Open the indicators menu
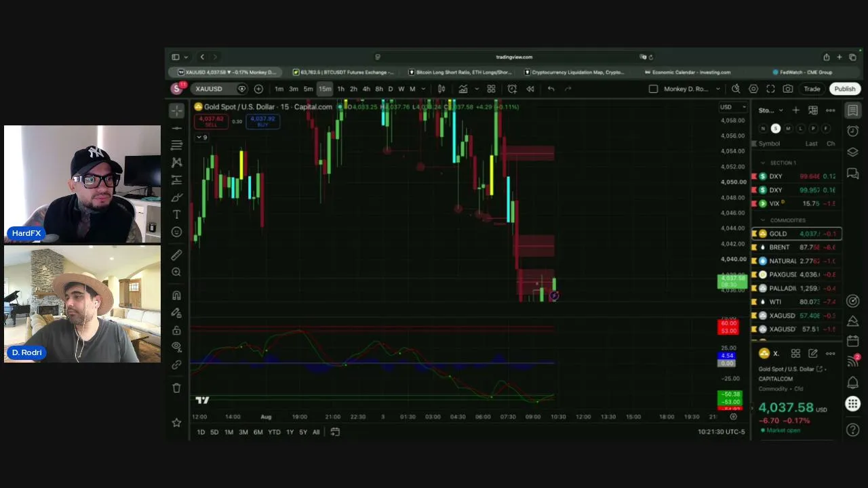The width and height of the screenshot is (868, 488). 463,89
